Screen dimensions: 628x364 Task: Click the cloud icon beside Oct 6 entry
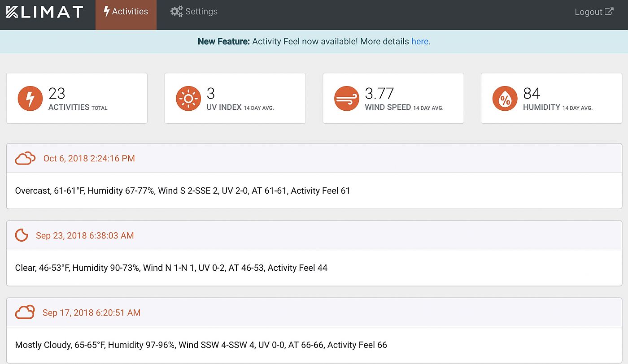click(25, 158)
